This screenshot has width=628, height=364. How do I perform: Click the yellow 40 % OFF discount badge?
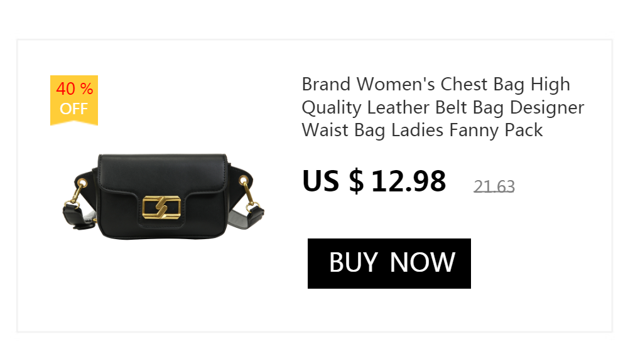(x=74, y=100)
